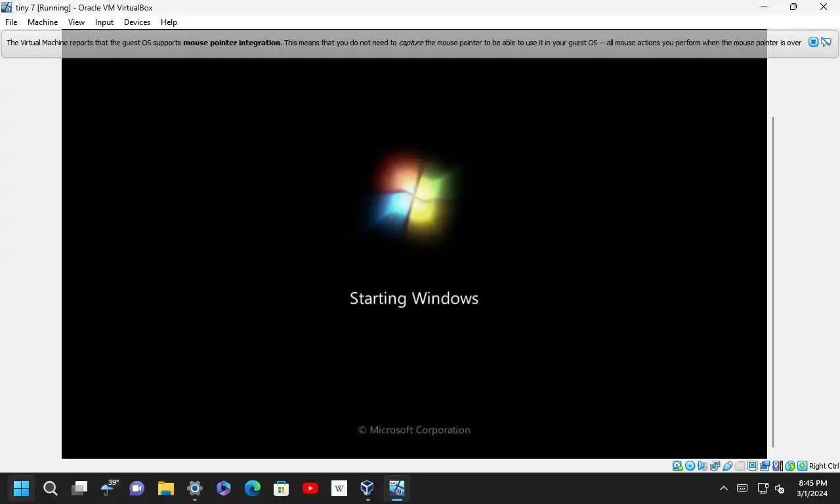The width and height of the screenshot is (840, 504).
Task: Click the network adapters status icon
Action: (x=715, y=466)
